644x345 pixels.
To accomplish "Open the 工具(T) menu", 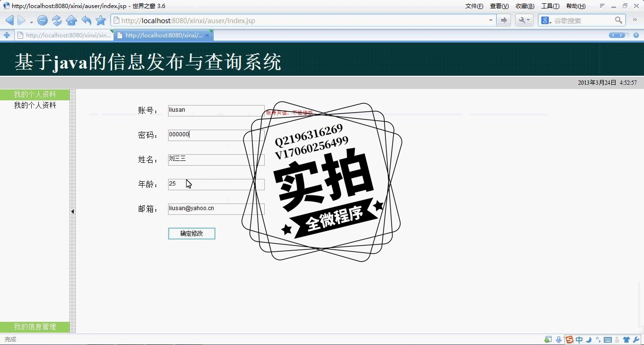I will pos(550,6).
